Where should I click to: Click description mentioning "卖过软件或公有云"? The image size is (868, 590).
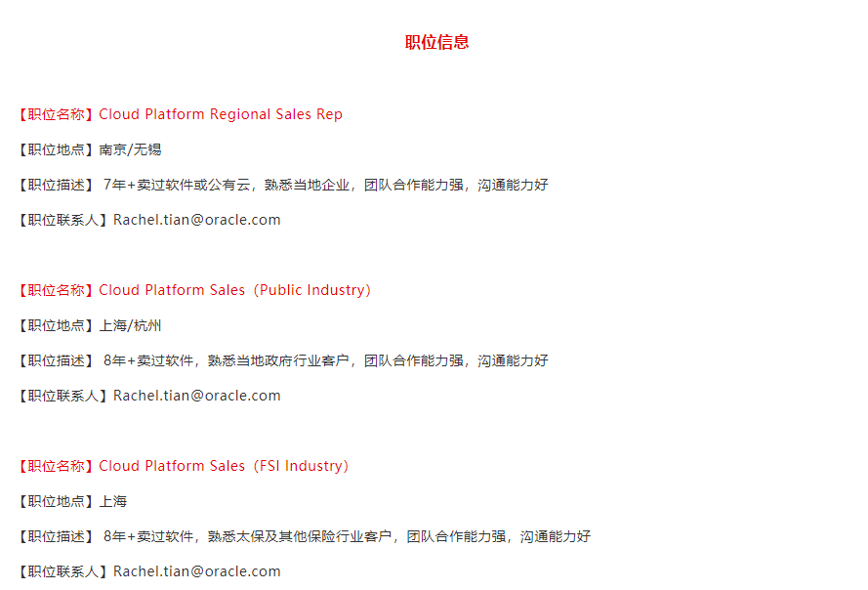click(x=325, y=185)
